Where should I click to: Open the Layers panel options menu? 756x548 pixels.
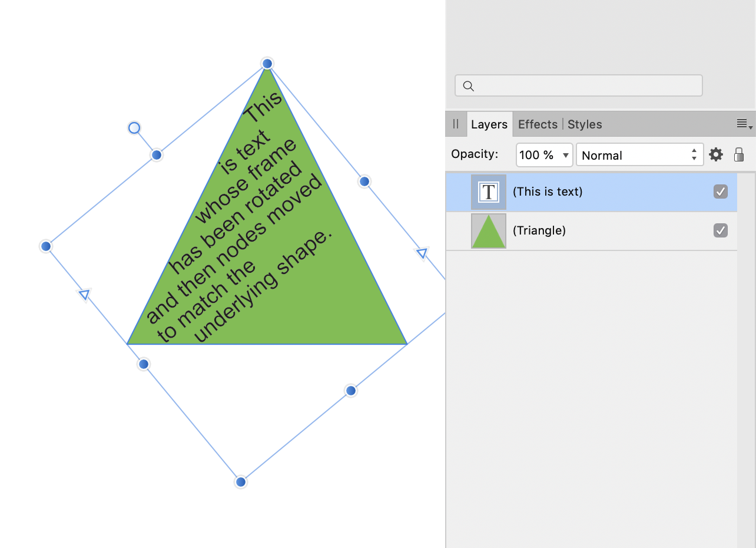[x=744, y=124]
